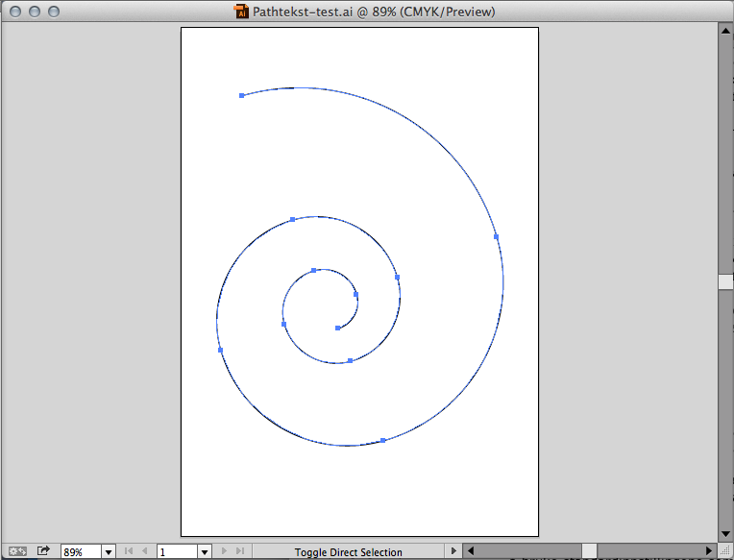Go to the last artboard

240,551
